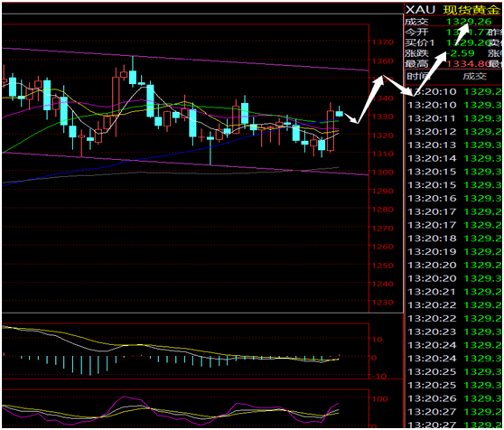This screenshot has width=504, height=430.
Task: Click the 1320 price axis label
Action: coord(382,136)
